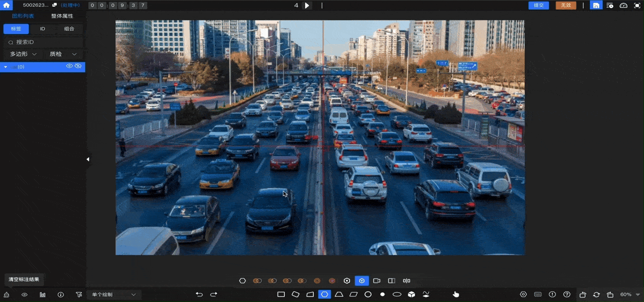
Task: Hide all shapes with crossed-eye icon
Action: (x=78, y=67)
